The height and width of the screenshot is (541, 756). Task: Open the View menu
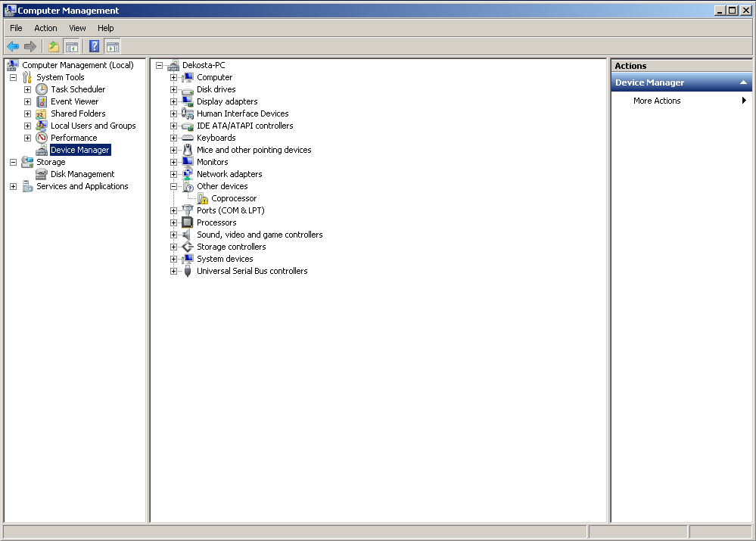(77, 28)
